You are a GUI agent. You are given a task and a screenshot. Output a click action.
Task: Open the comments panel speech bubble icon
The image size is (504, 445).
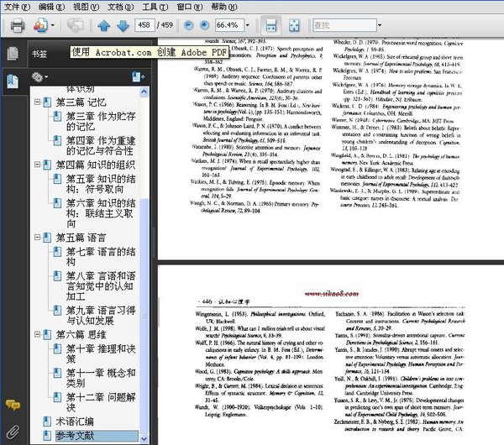coord(13,406)
